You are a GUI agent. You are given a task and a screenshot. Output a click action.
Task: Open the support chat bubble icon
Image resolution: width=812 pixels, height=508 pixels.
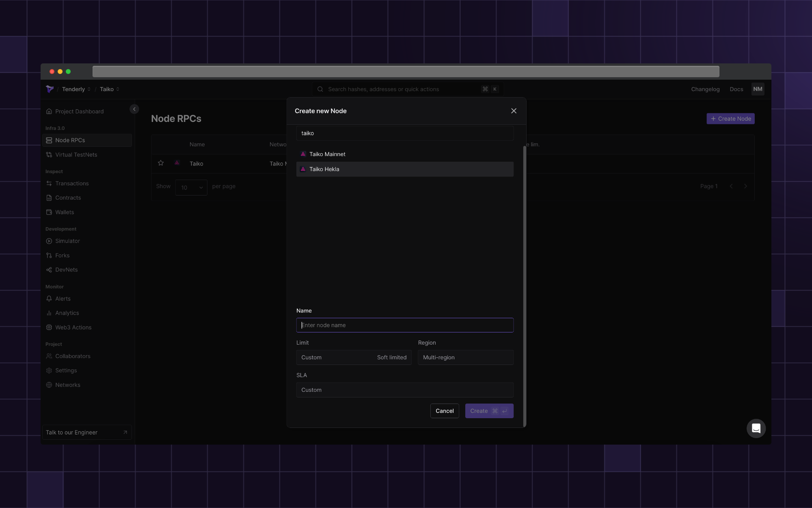pyautogui.click(x=756, y=428)
